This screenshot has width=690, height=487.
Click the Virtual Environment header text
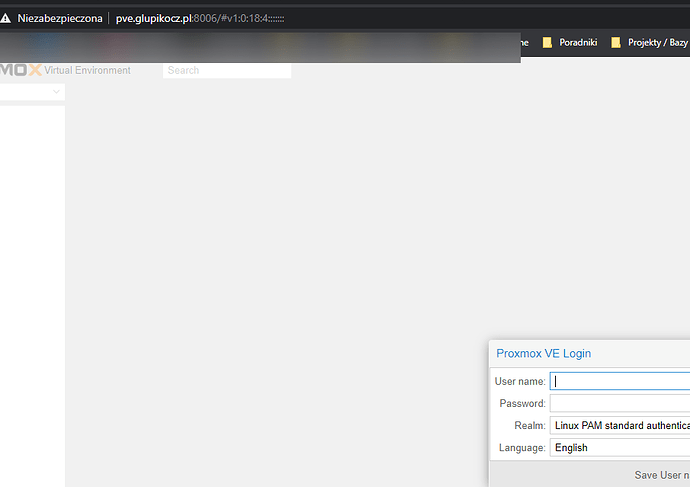pyautogui.click(x=88, y=71)
